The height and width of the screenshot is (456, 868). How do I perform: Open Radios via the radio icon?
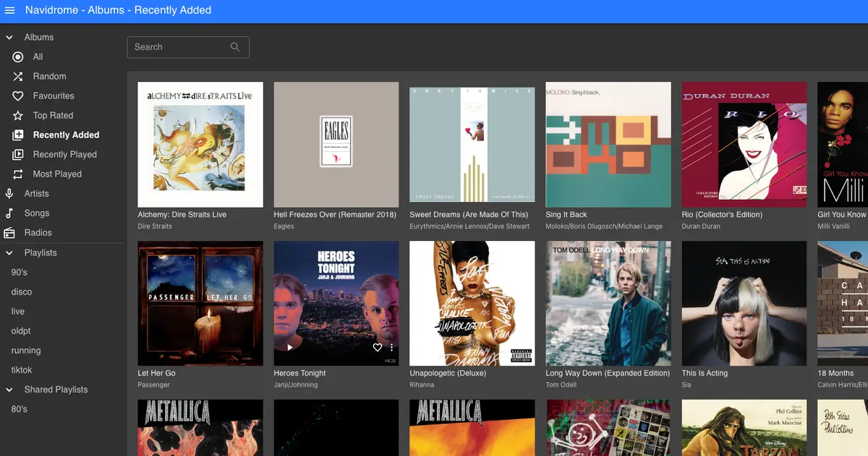9,233
